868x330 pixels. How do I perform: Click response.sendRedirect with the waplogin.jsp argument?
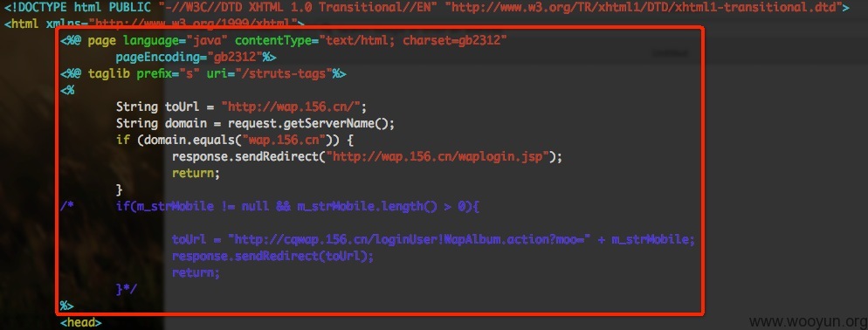[367, 156]
